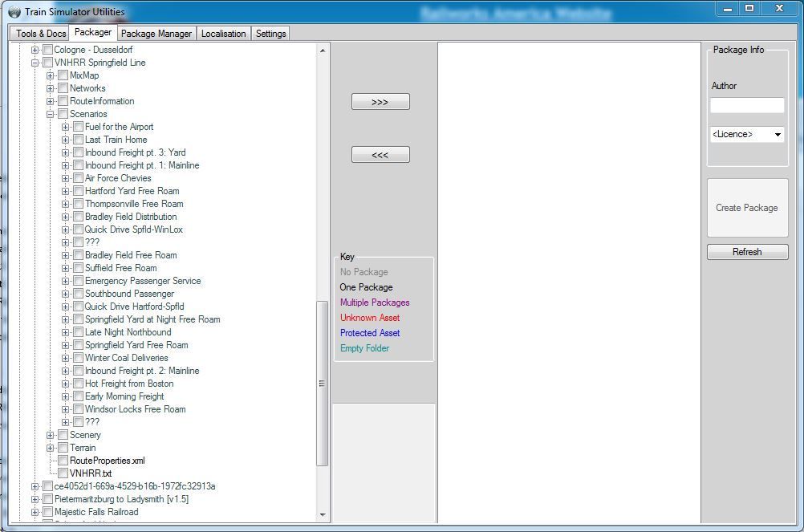Viewport: 804px width, 532px height.
Task: Select Springfield Yard at Night Free Roam
Action: (x=152, y=319)
